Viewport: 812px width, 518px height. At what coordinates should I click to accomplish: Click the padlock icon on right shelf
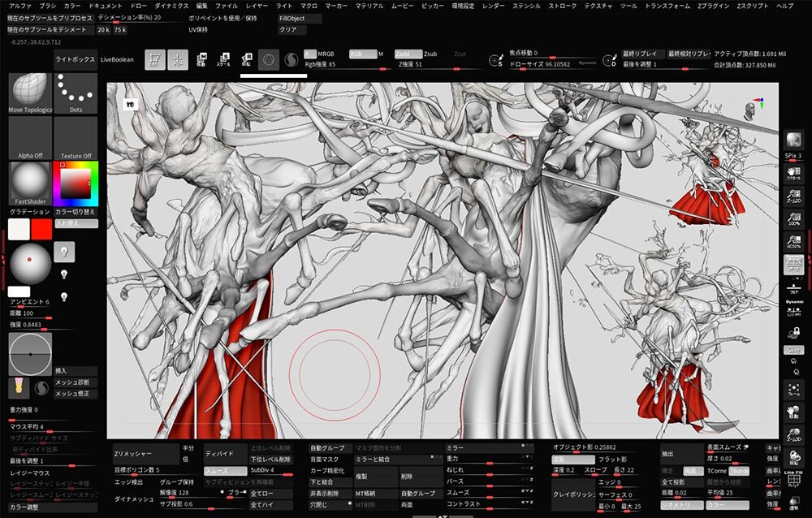coord(793,332)
